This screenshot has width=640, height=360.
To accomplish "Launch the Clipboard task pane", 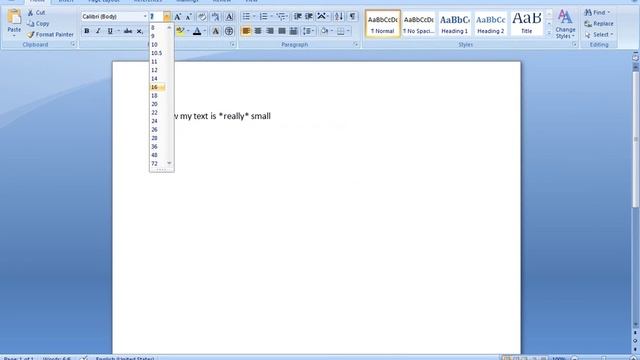I will click(73, 44).
